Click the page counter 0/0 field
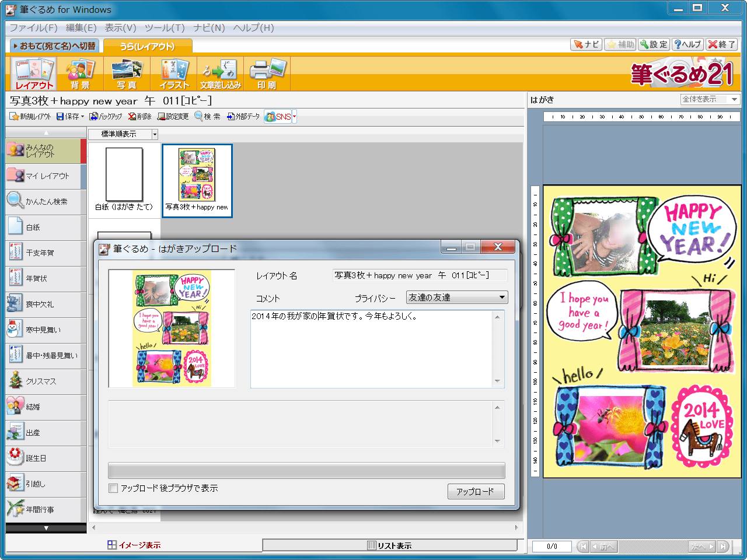 click(552, 547)
